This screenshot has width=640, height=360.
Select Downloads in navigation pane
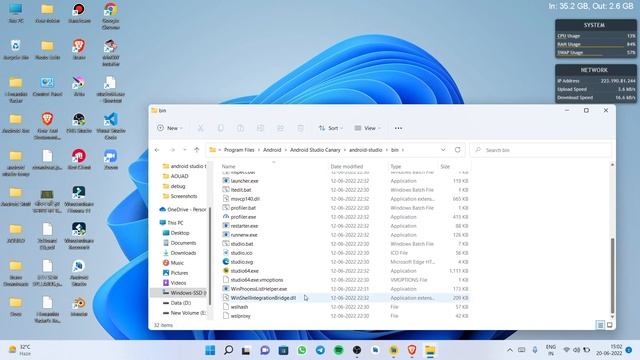183,253
